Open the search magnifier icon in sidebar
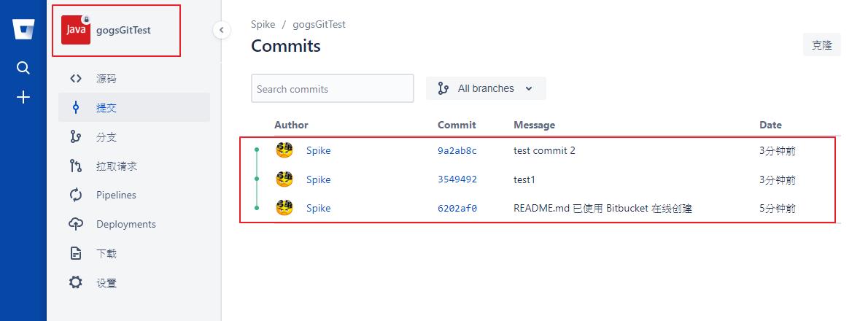The width and height of the screenshot is (868, 321). click(x=23, y=68)
